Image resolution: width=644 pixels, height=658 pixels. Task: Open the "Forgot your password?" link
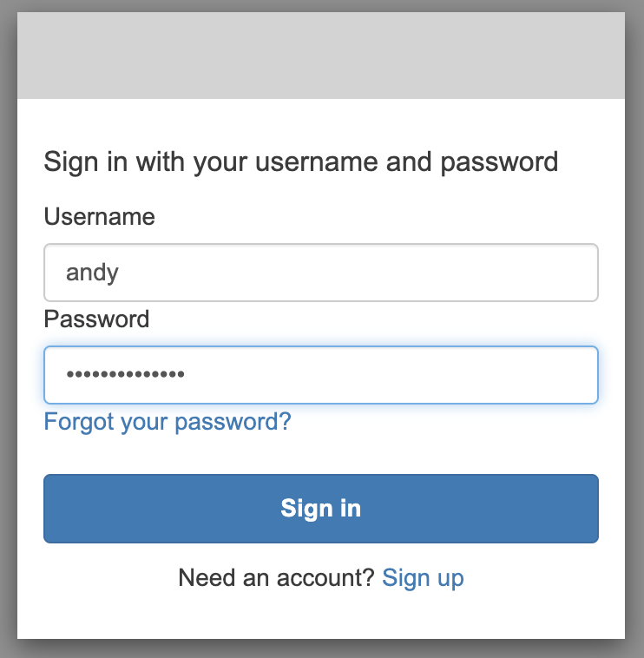tap(168, 422)
